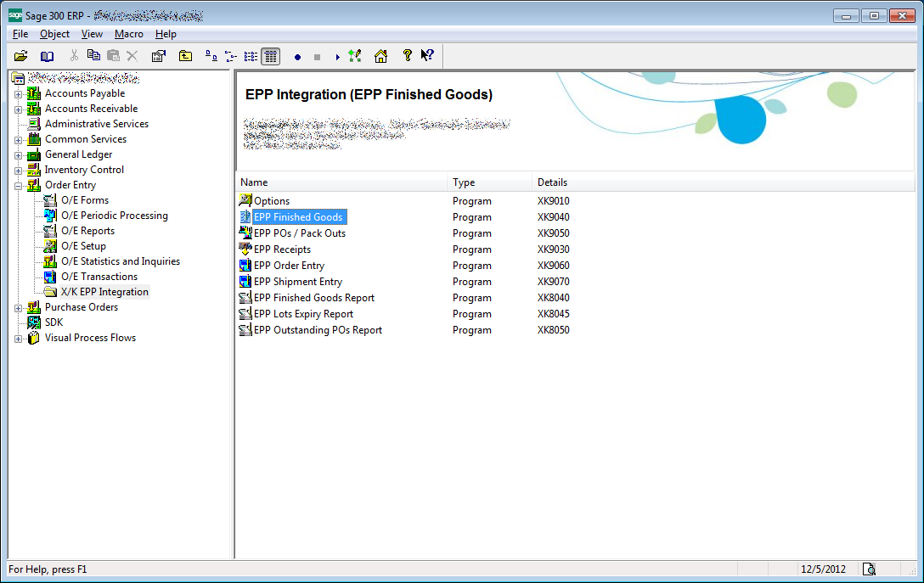Click the stop macro square icon
Image resolution: width=924 pixels, height=583 pixels.
click(317, 57)
